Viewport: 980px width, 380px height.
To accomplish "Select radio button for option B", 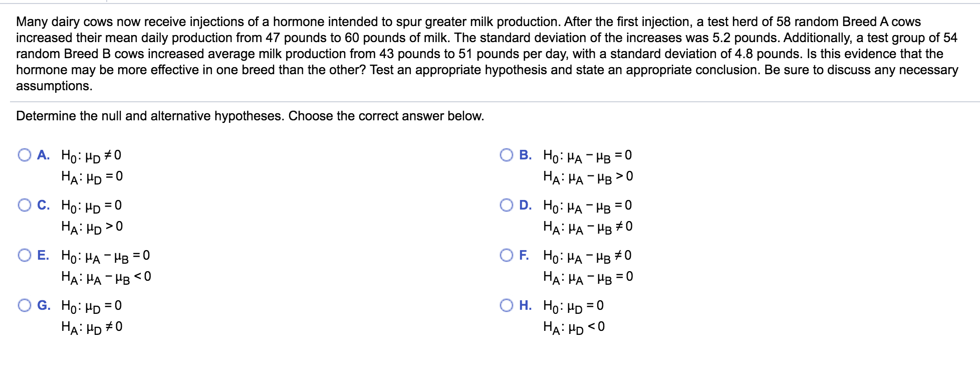I will coord(506,155).
